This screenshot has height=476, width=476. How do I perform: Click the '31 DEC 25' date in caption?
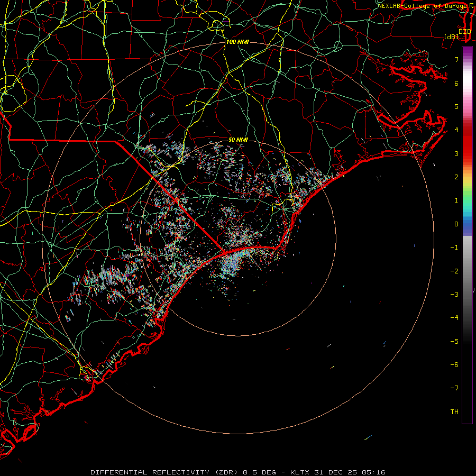click(336, 472)
